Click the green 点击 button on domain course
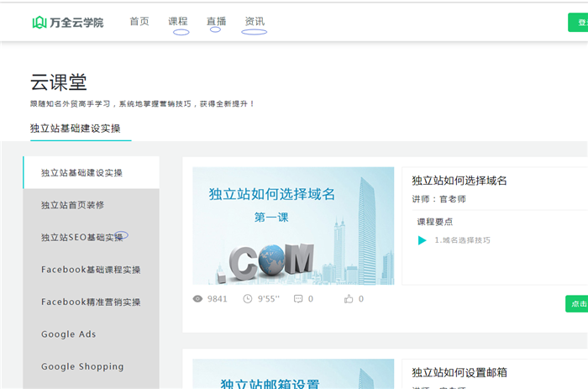This screenshot has height=389, width=588. [x=577, y=304]
